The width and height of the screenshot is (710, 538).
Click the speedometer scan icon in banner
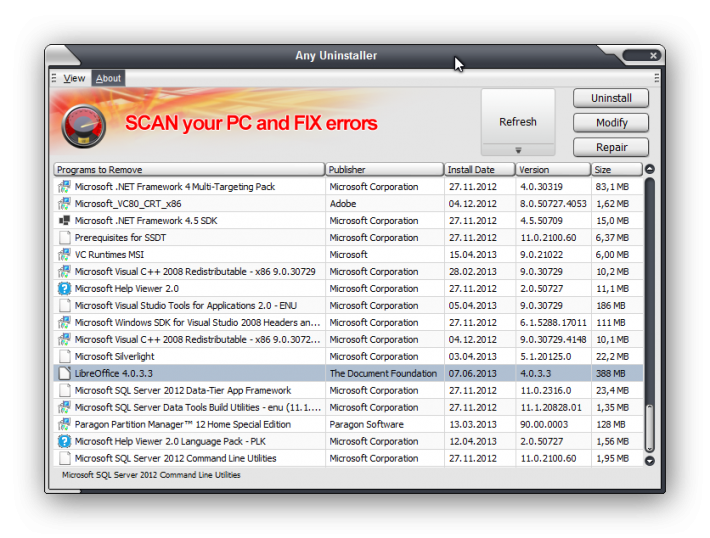(x=84, y=126)
